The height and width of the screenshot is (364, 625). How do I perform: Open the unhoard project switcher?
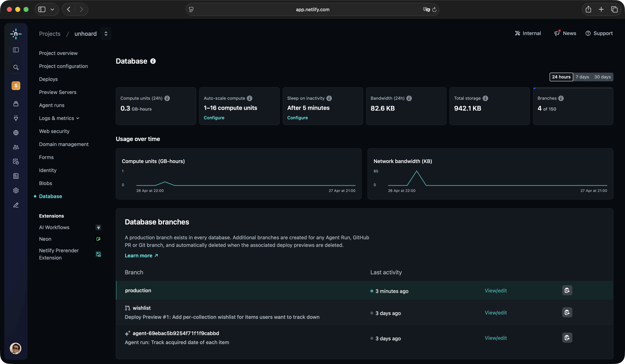[x=106, y=34]
